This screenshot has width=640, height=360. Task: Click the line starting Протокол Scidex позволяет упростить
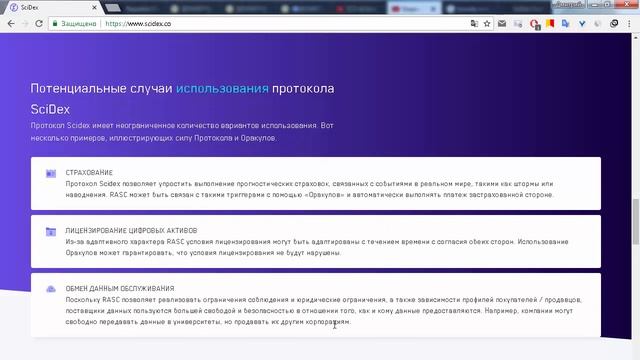coord(309,184)
